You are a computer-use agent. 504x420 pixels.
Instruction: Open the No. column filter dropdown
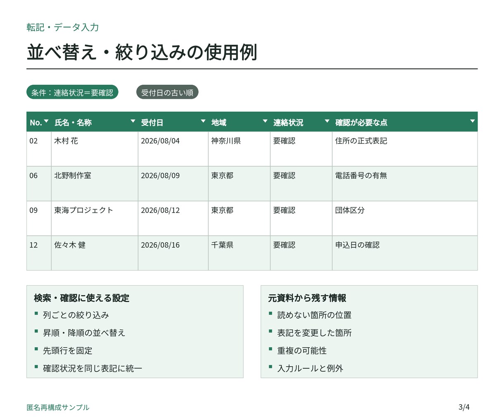pos(46,121)
